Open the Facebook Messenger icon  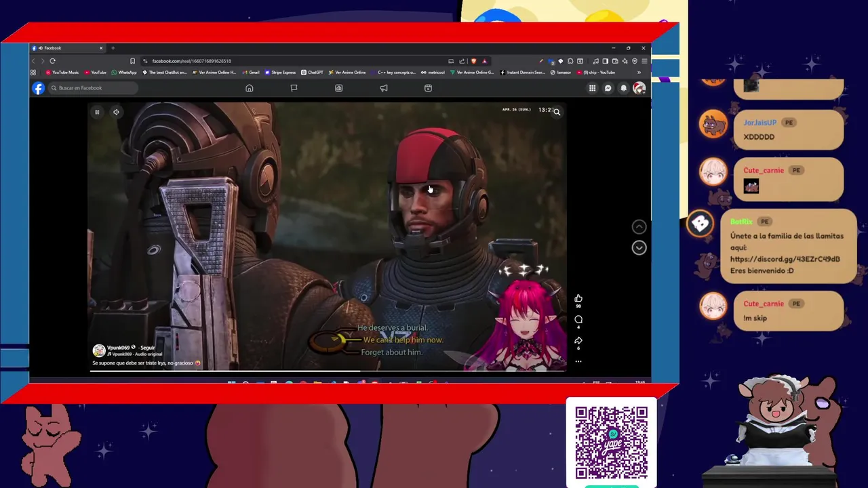[x=608, y=88]
